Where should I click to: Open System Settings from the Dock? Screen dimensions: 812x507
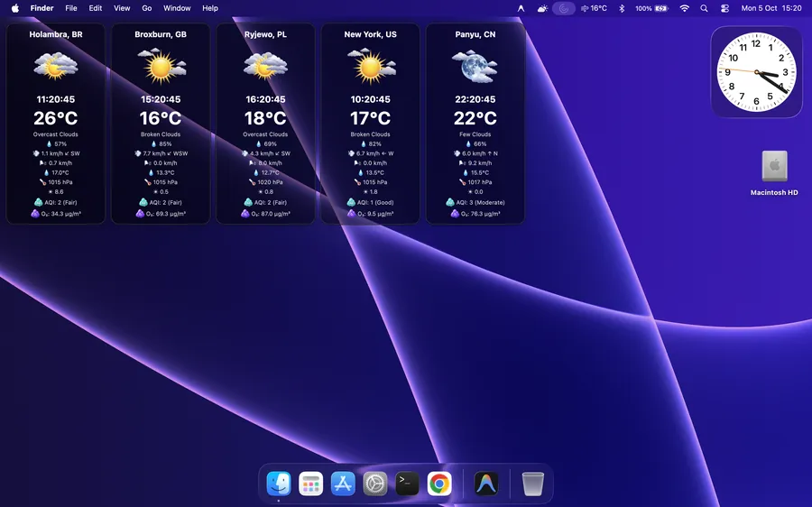[x=375, y=484]
